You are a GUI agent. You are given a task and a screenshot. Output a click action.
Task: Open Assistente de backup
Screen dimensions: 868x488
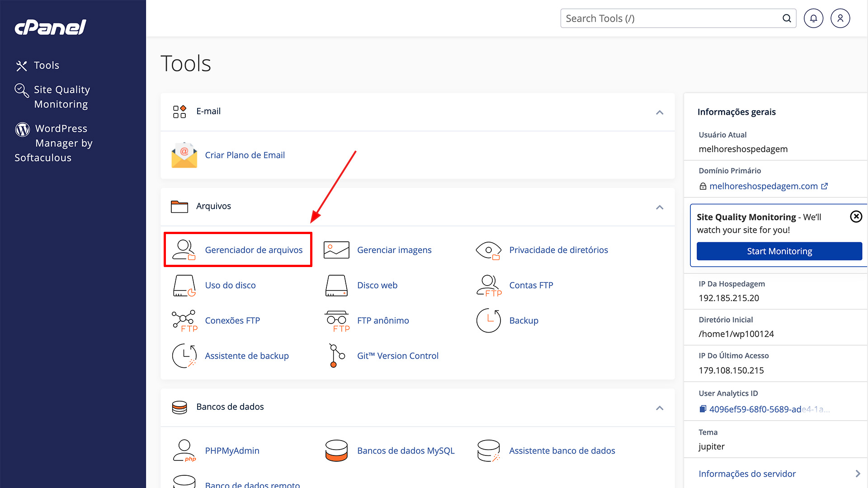coord(246,356)
